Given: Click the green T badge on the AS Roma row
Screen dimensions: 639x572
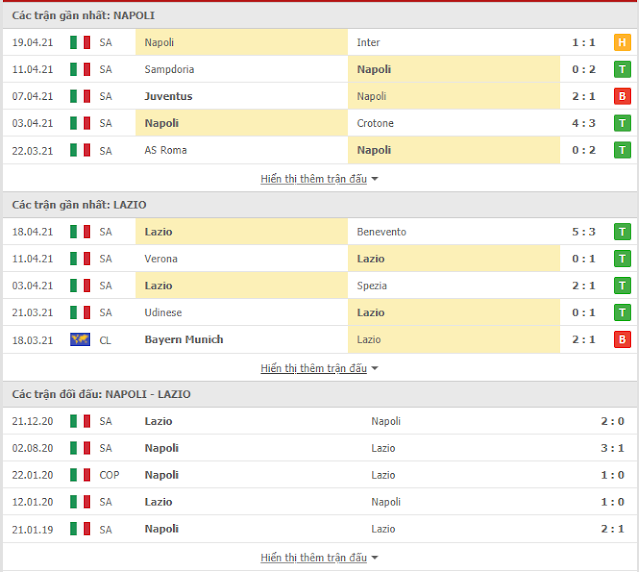Looking at the screenshot, I should pos(622,151).
